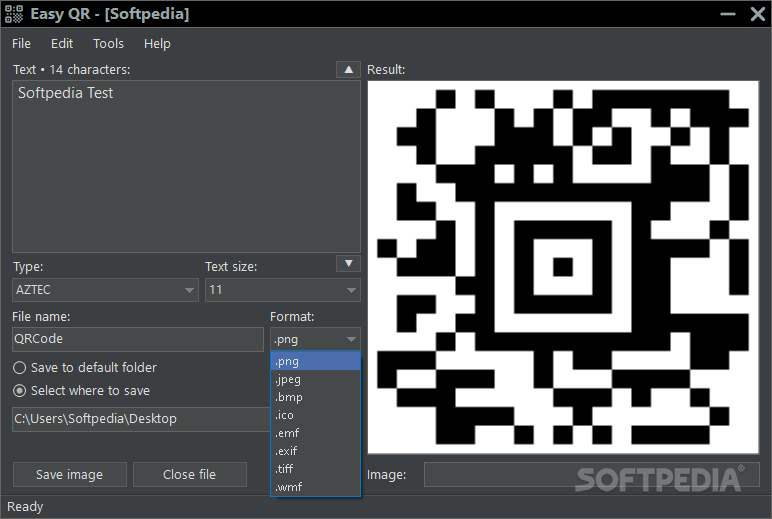Click the down arrow button below text box
This screenshot has height=519, width=772.
pyautogui.click(x=349, y=263)
